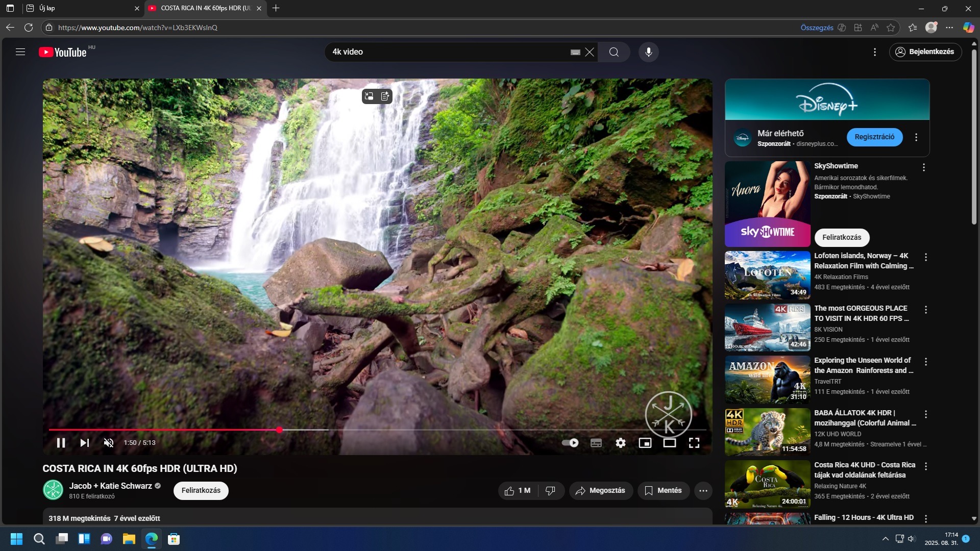
Task: Open more actions under the video
Action: coord(703,491)
